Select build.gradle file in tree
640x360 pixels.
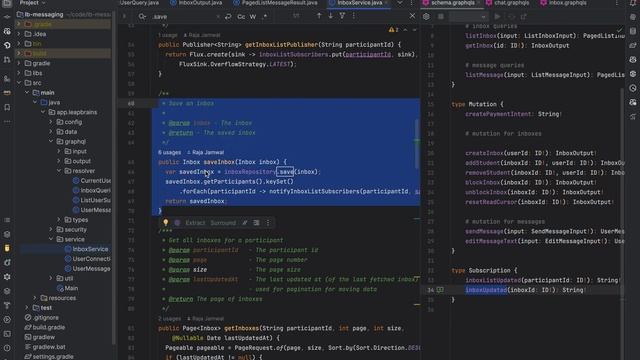(x=44, y=327)
